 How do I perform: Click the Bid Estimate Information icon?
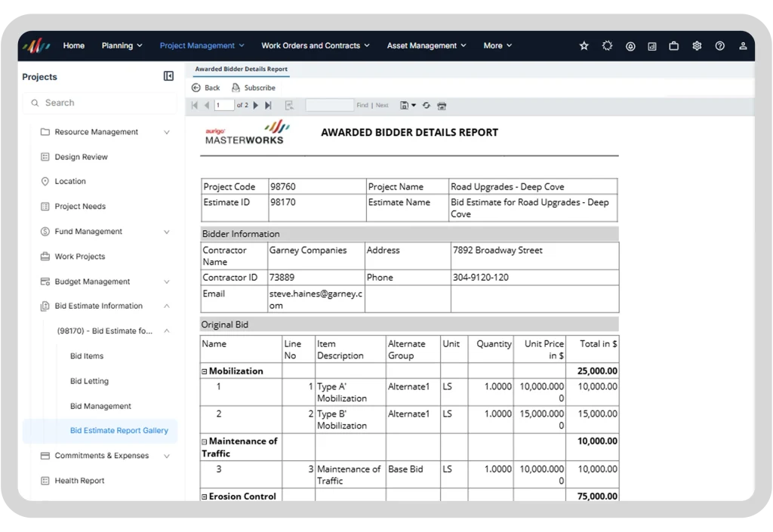click(x=45, y=306)
